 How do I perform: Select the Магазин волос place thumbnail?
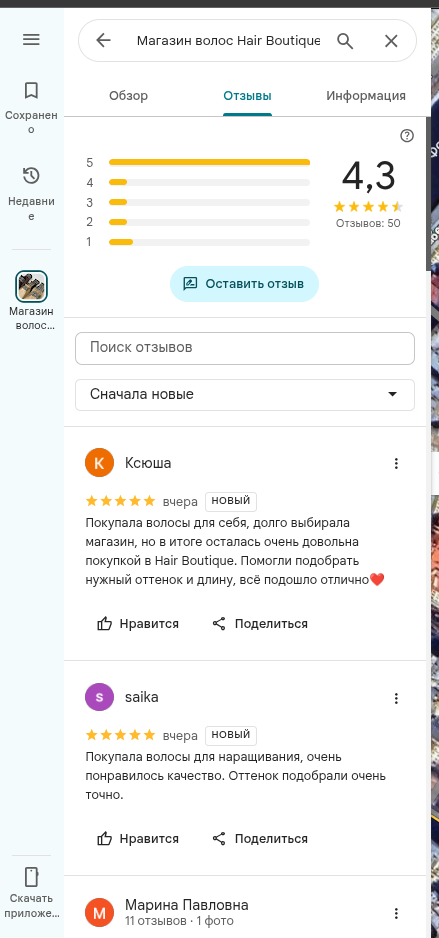coord(31,287)
